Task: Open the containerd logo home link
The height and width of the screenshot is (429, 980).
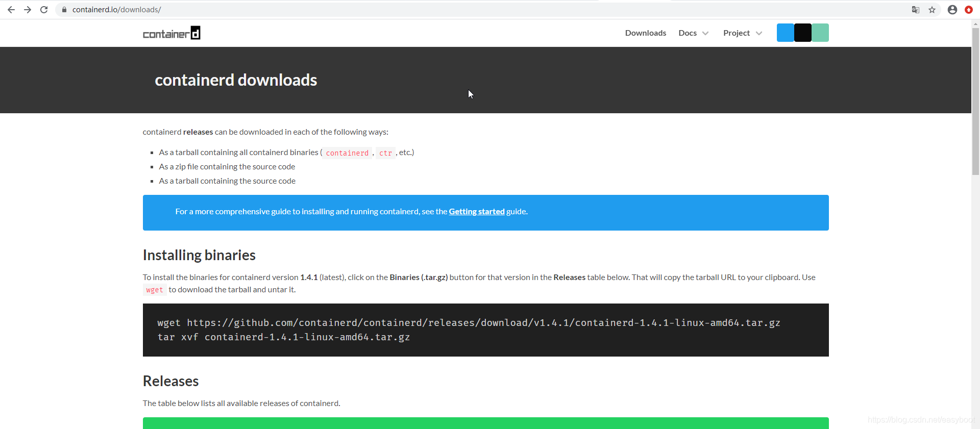Action: click(x=171, y=33)
